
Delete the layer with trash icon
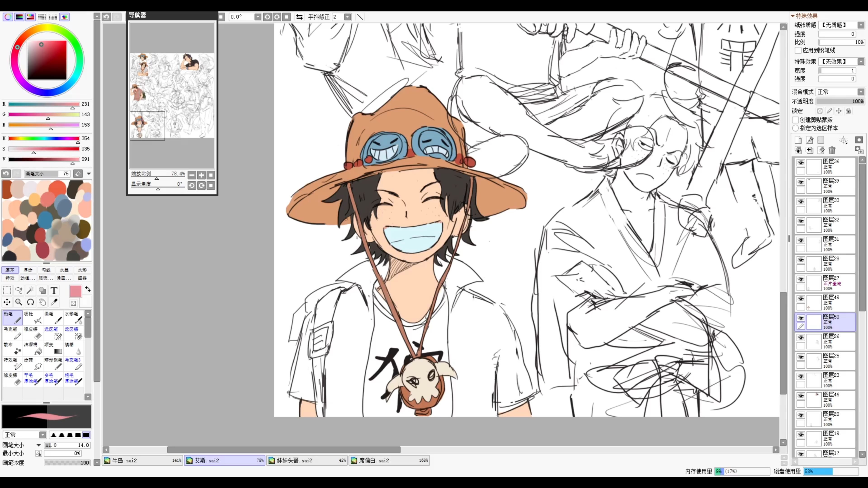(x=832, y=150)
